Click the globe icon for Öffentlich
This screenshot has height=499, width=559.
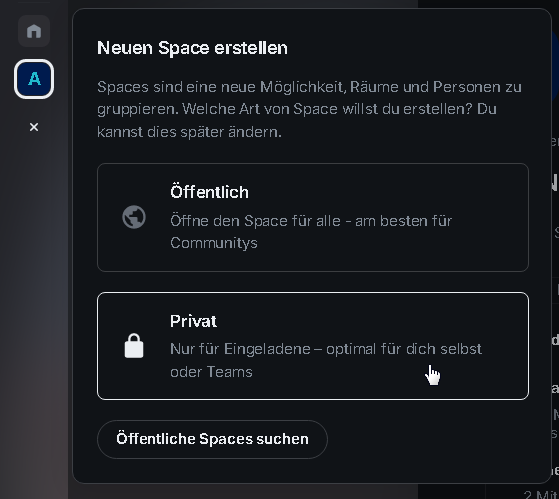click(x=134, y=217)
